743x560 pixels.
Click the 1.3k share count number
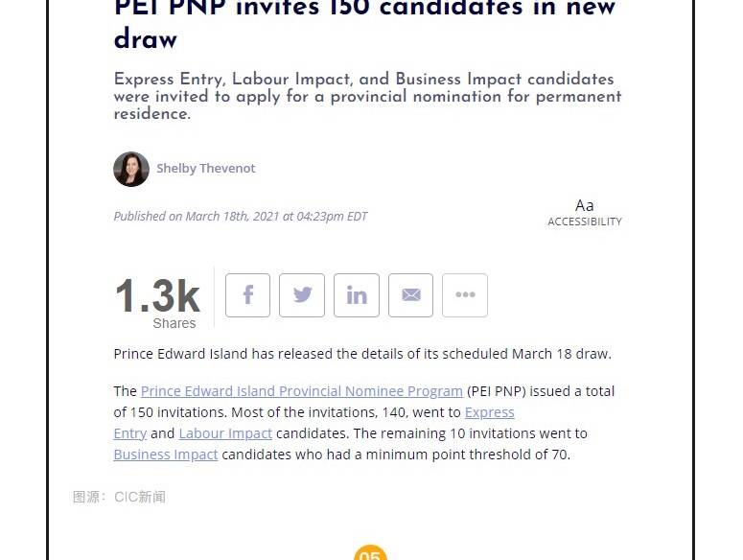click(x=157, y=295)
